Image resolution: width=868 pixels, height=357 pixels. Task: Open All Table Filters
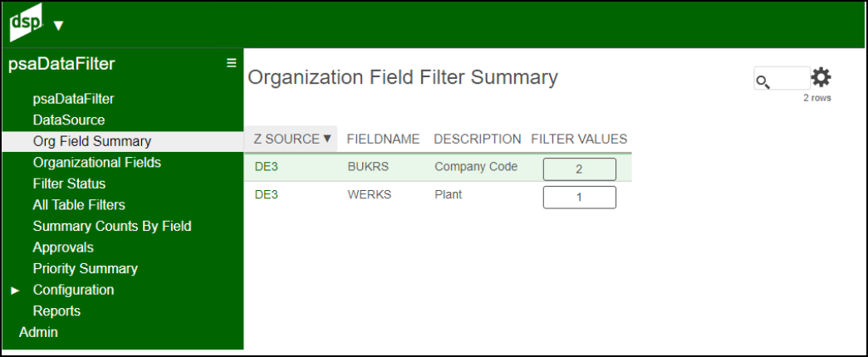[79, 205]
